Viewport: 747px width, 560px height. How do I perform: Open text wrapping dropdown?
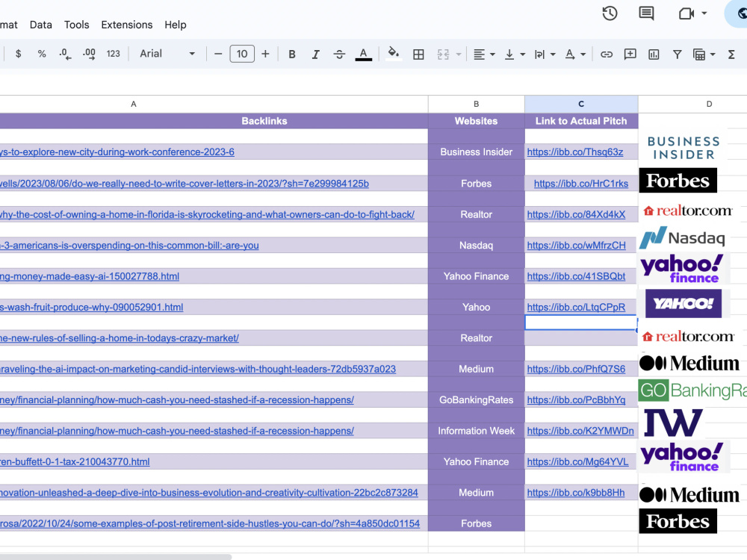[545, 55]
